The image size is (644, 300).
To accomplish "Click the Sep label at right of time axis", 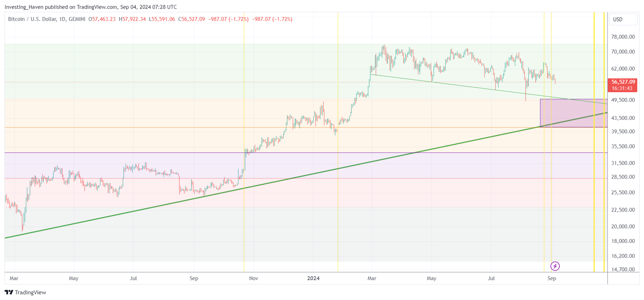I will point(552,278).
